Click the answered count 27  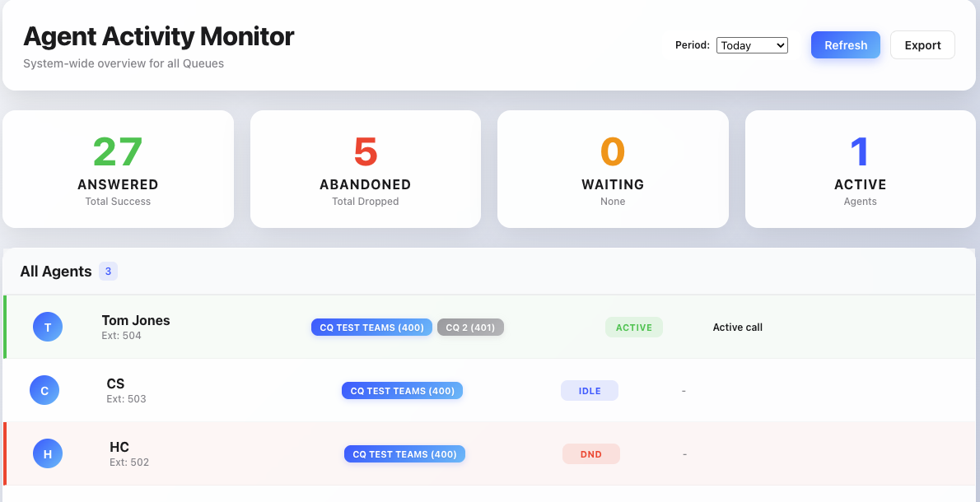(118, 151)
